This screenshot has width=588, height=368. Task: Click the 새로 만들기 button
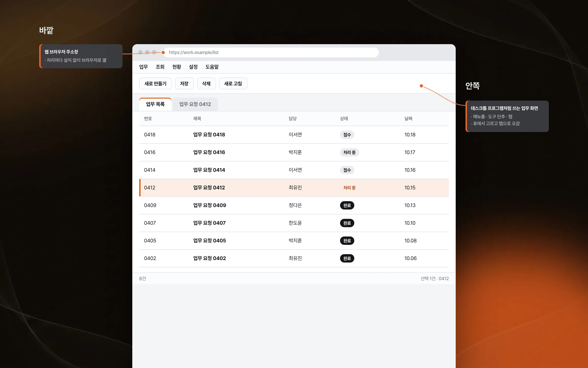[x=156, y=84]
